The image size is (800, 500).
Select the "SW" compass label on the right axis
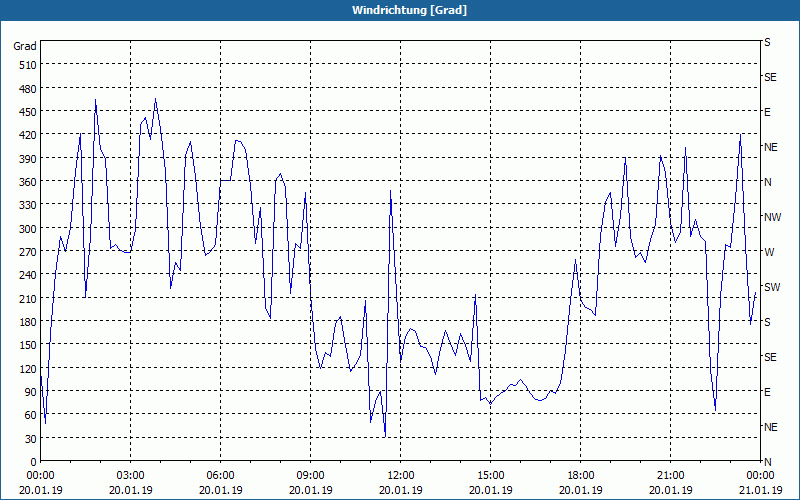click(772, 287)
